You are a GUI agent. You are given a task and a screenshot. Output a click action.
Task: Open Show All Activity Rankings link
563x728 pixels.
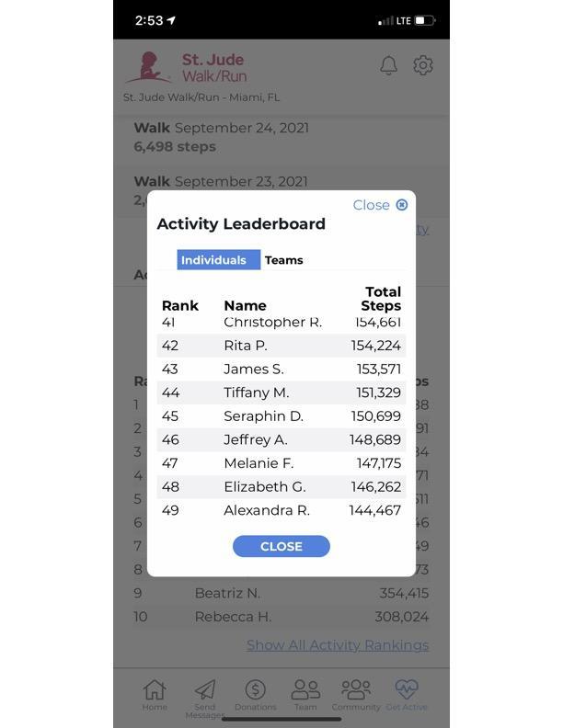tap(338, 645)
